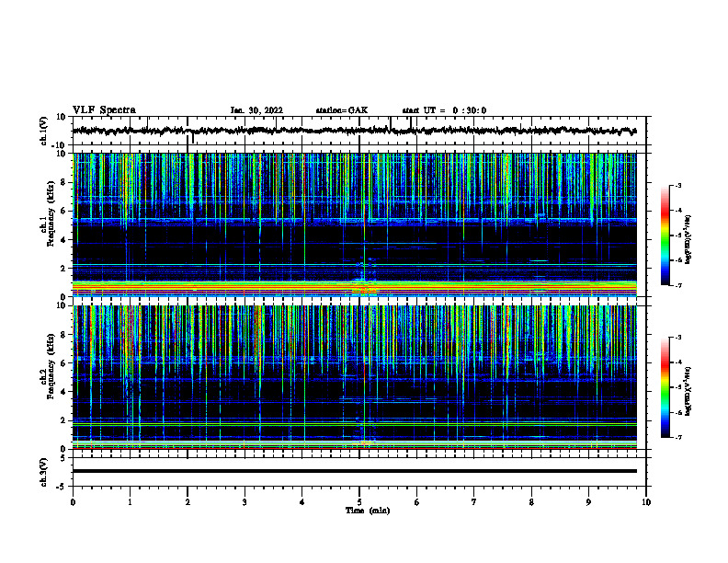Screen dimensions: 728x563
Task: Click the '5' tick on ch.3 voltage axis
Action: [63, 458]
